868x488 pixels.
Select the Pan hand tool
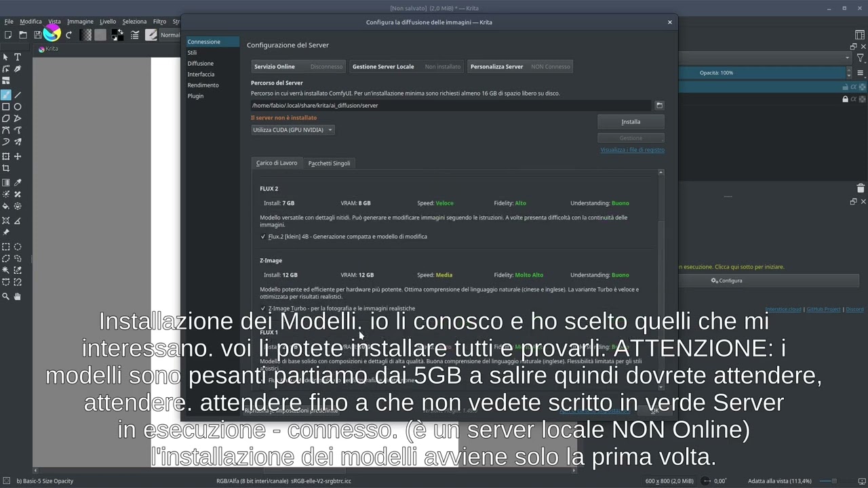click(18, 296)
